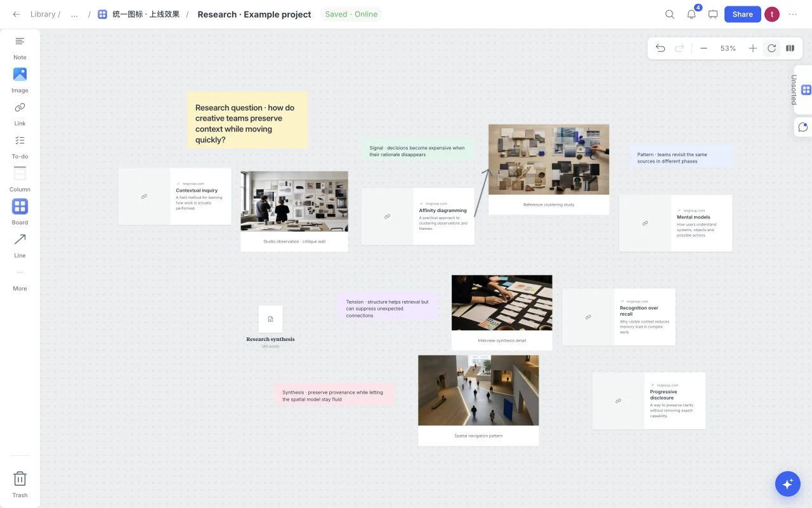Open the Research synthesis document icon
Image resolution: width=812 pixels, height=508 pixels.
pos(270,319)
